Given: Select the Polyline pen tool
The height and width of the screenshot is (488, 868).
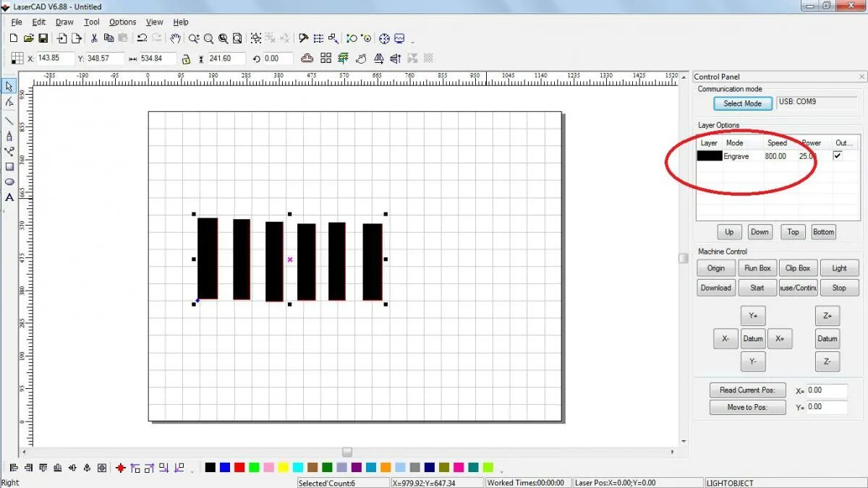Looking at the screenshot, I should 9,136.
